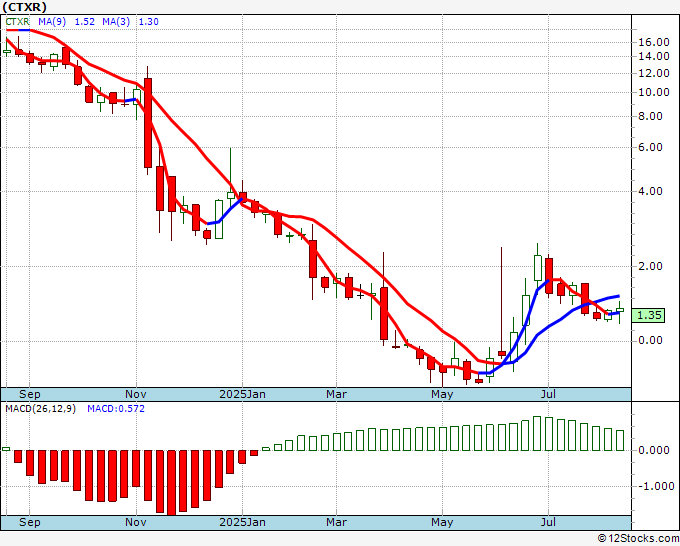Click 2025Jan on the MACD panel date axis

click(242, 522)
